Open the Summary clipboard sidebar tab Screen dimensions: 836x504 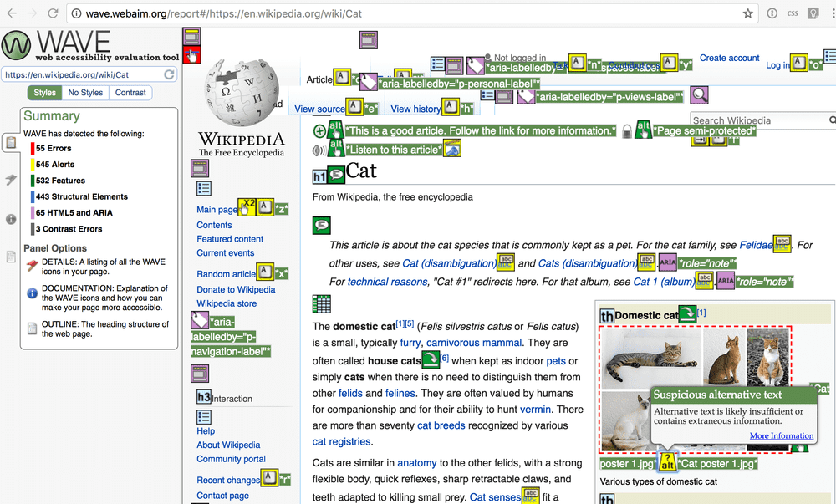(x=10, y=142)
